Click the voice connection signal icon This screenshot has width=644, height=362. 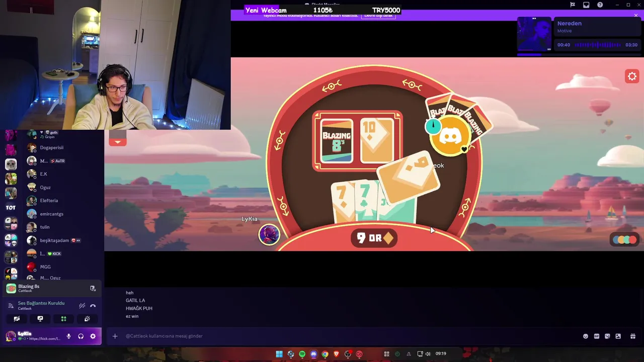[x=11, y=306]
